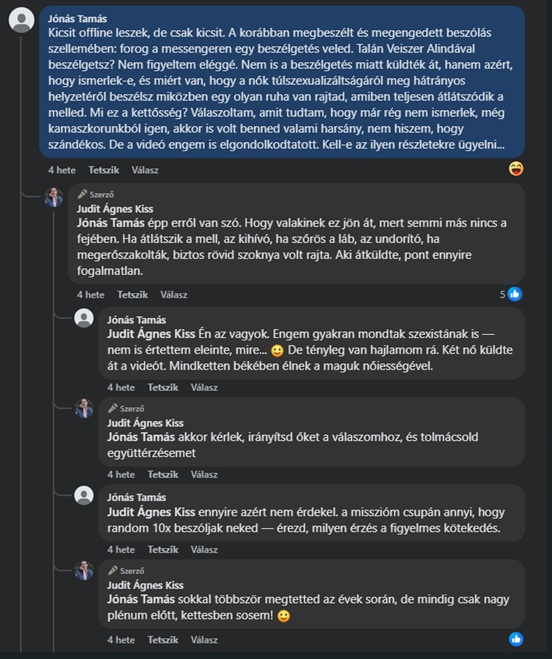Click Válasz under 'épp erről van szó' reply
This screenshot has width=552, height=659.
(x=174, y=295)
